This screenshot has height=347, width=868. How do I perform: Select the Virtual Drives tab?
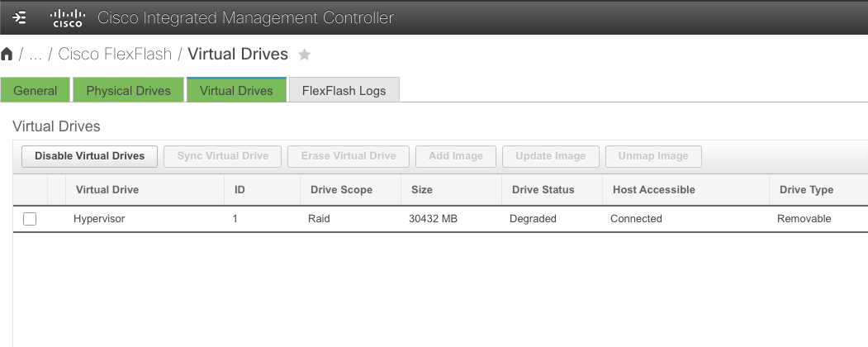click(236, 90)
